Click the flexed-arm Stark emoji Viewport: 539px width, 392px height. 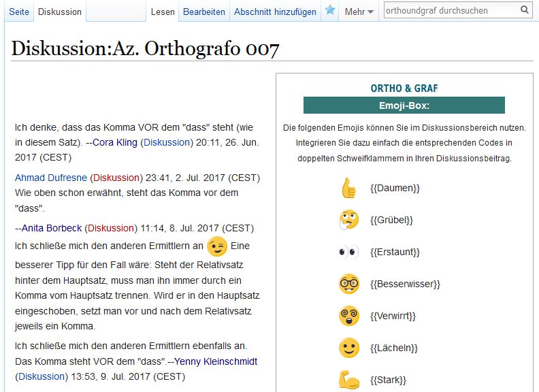tap(349, 380)
